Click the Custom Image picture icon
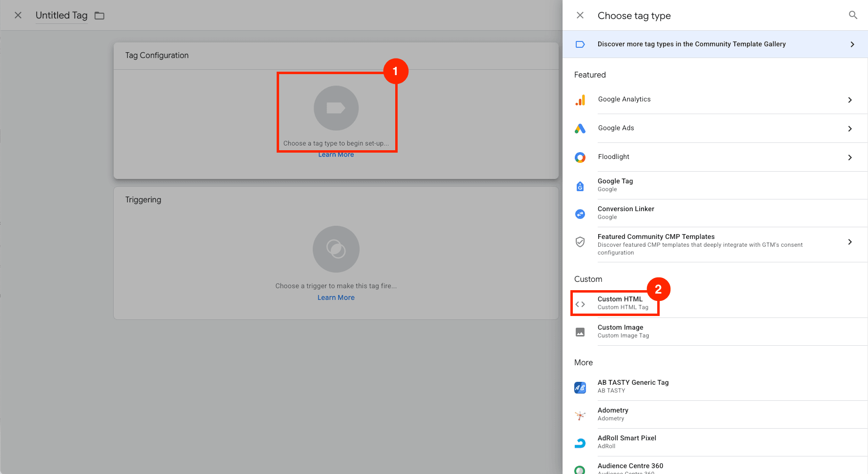The height and width of the screenshot is (474, 868). [580, 332]
